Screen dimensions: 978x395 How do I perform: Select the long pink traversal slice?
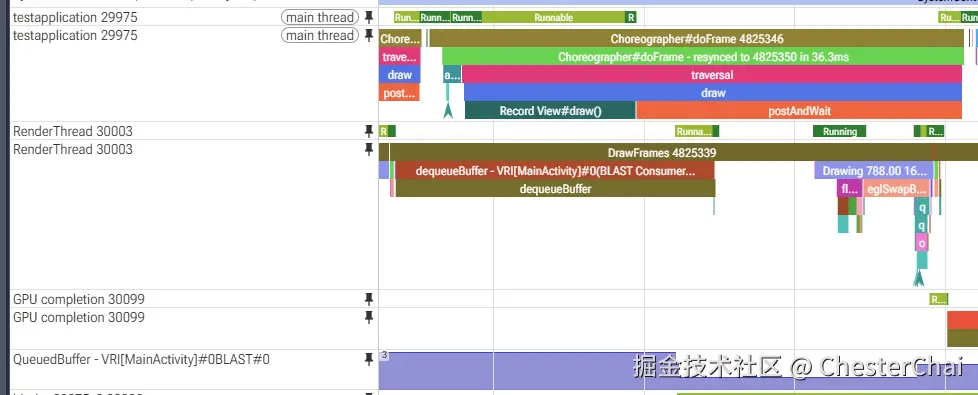[x=712, y=75]
